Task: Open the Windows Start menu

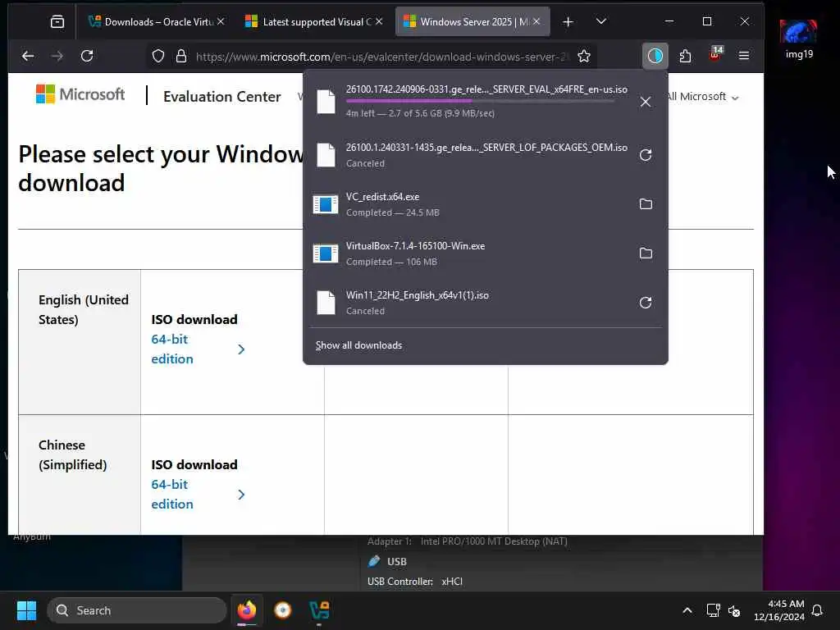Action: 26,610
